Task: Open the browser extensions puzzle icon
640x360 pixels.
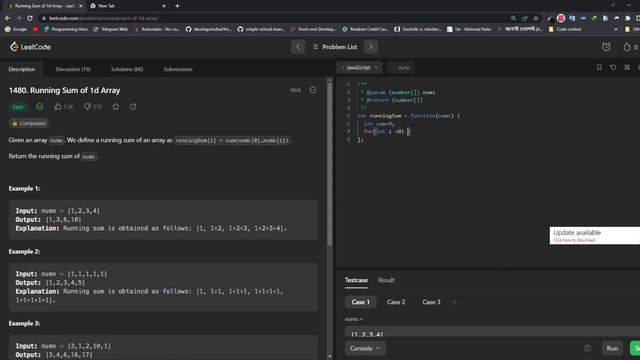Action: 628,18
